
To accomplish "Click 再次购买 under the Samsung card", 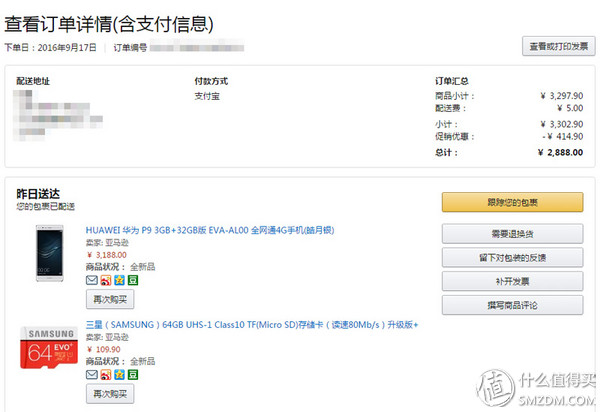I will (110, 394).
